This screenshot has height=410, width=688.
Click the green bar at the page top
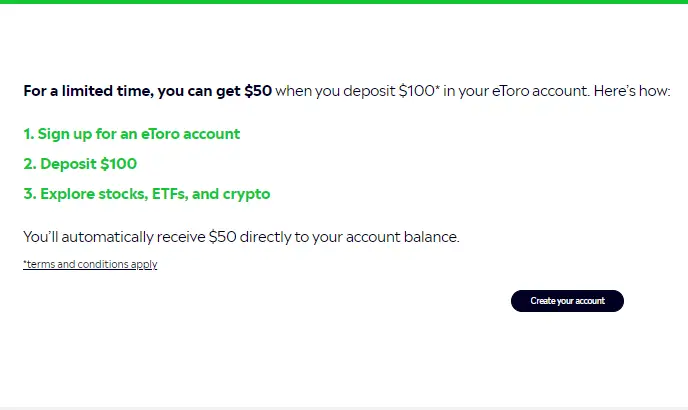tap(344, 2)
